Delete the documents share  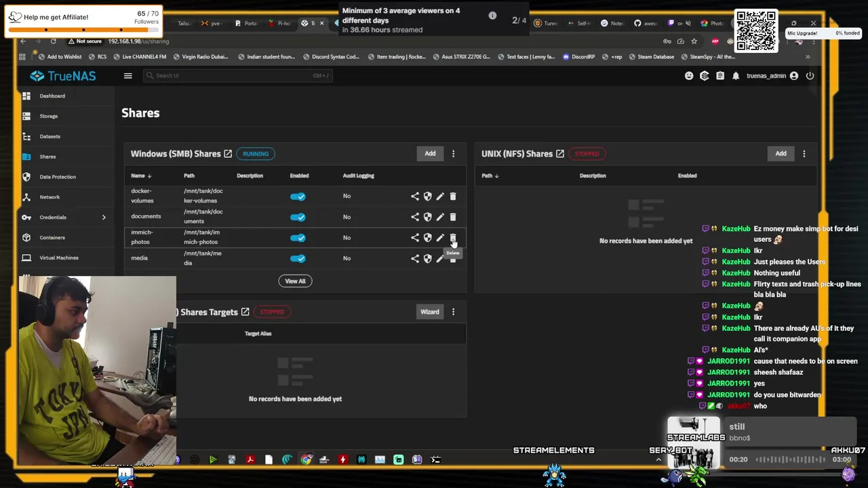click(453, 217)
